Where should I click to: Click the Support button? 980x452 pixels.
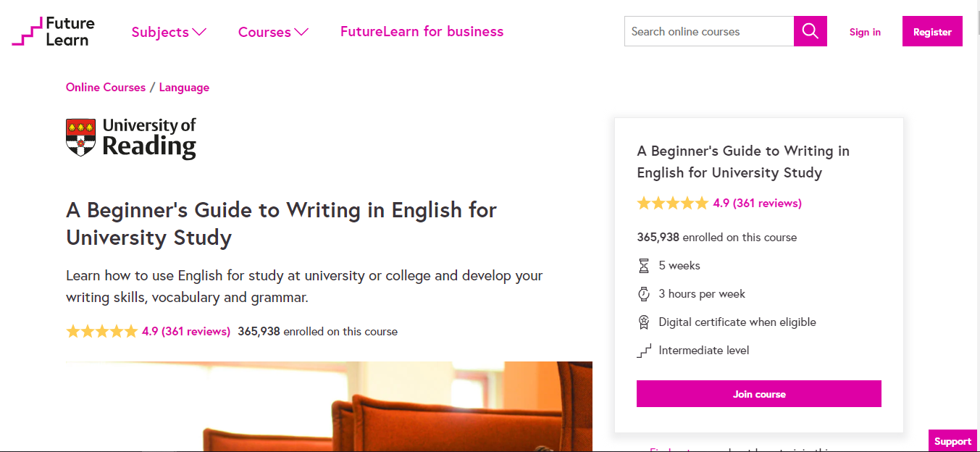[x=952, y=440]
